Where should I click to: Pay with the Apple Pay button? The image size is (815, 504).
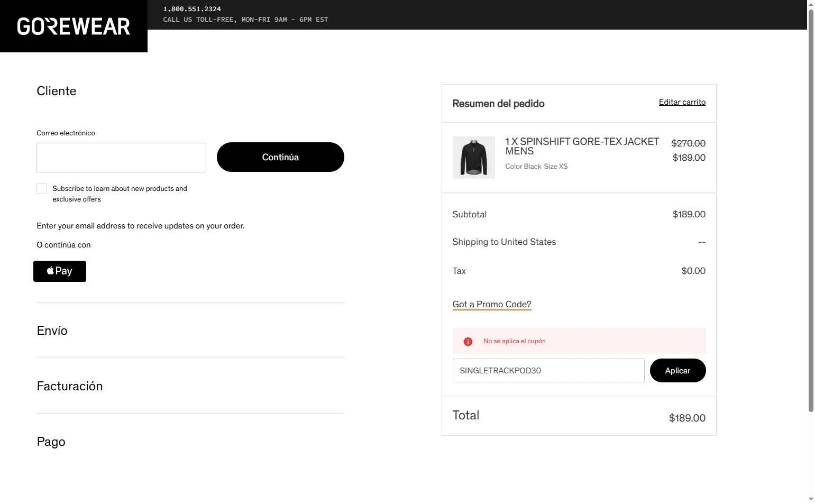click(60, 271)
